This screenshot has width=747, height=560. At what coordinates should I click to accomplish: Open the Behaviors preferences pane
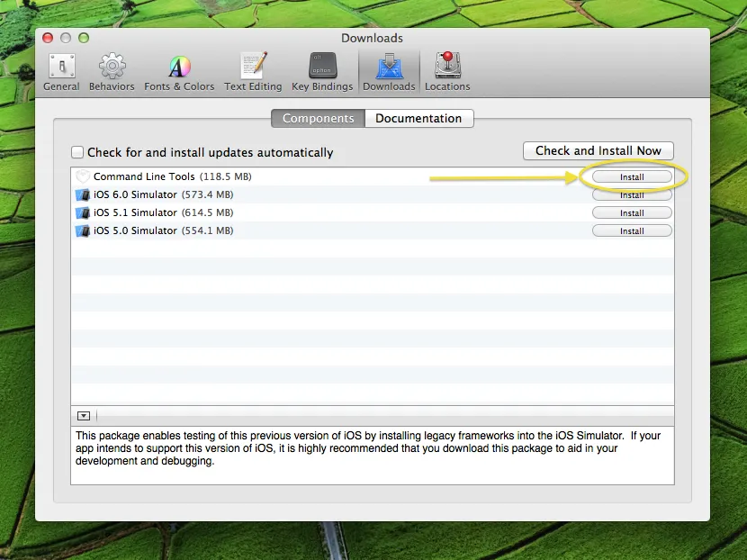112,70
